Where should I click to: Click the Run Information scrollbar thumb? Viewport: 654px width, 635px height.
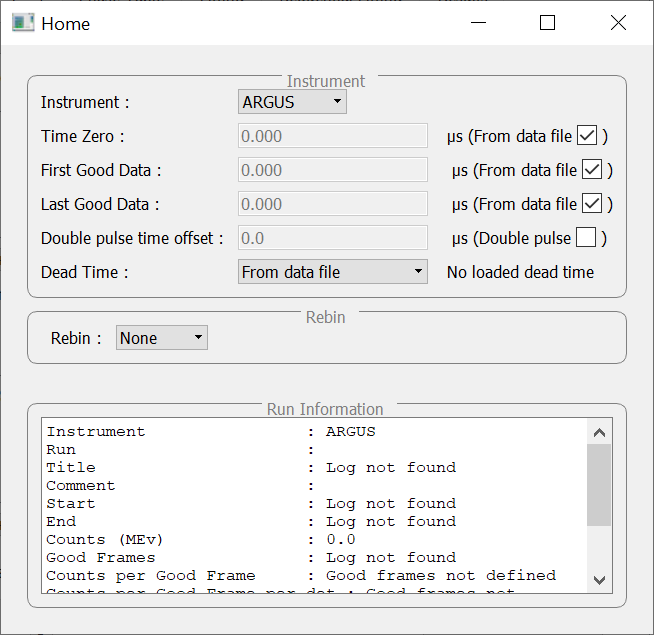click(598, 485)
